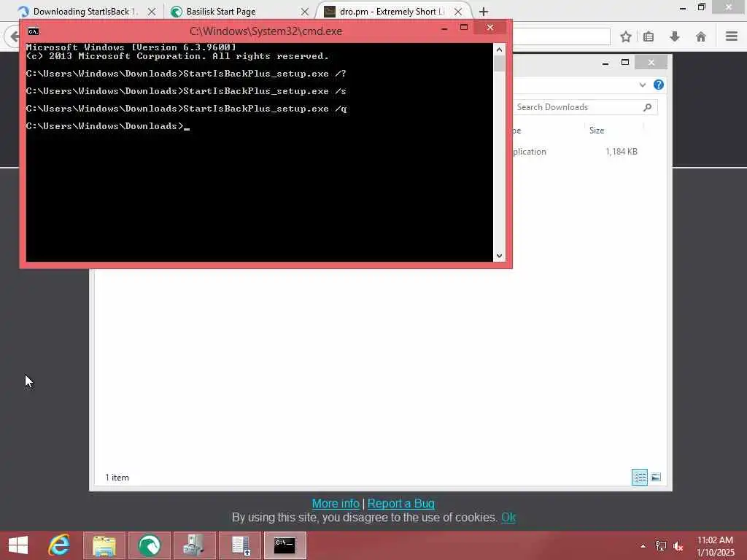The image size is (747, 560).
Task: Close the dro.pm tab
Action: pos(458,12)
